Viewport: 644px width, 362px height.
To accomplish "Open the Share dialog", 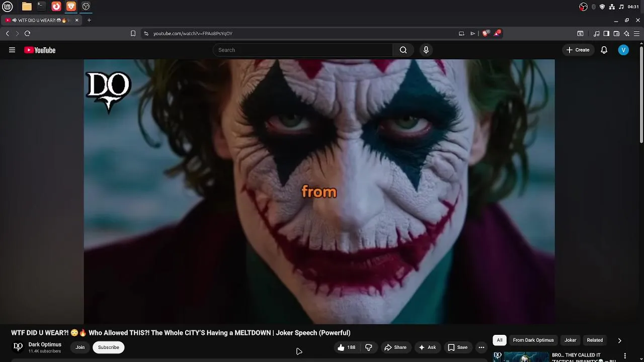I will pyautogui.click(x=395, y=347).
